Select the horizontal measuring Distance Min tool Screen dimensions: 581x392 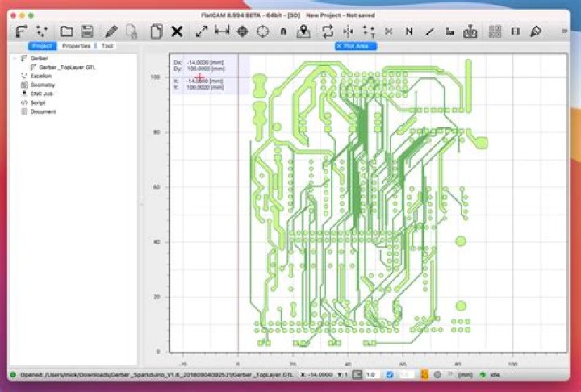(222, 31)
